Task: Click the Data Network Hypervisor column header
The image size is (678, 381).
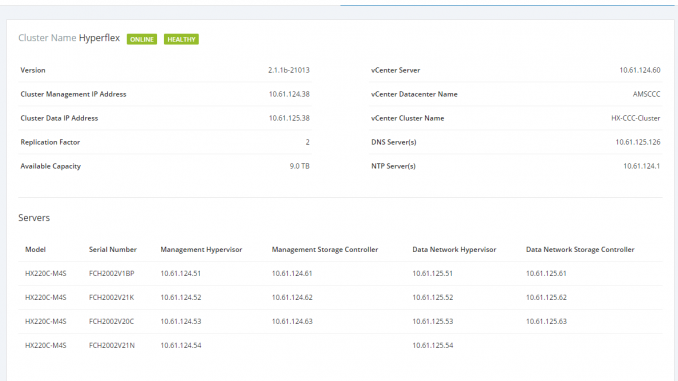Action: click(x=454, y=250)
